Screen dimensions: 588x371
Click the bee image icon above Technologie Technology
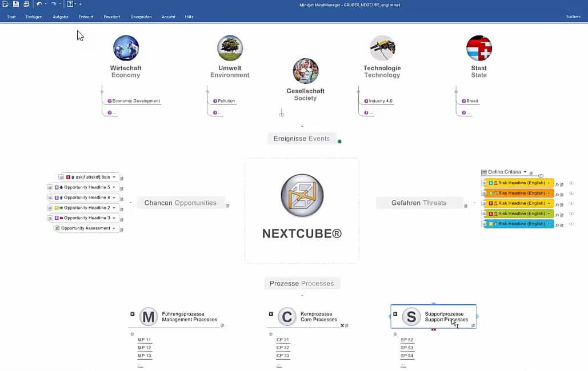pyautogui.click(x=382, y=48)
